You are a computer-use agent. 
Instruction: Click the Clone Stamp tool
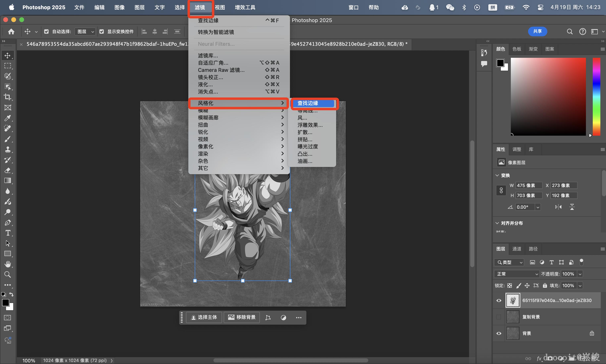coord(8,149)
